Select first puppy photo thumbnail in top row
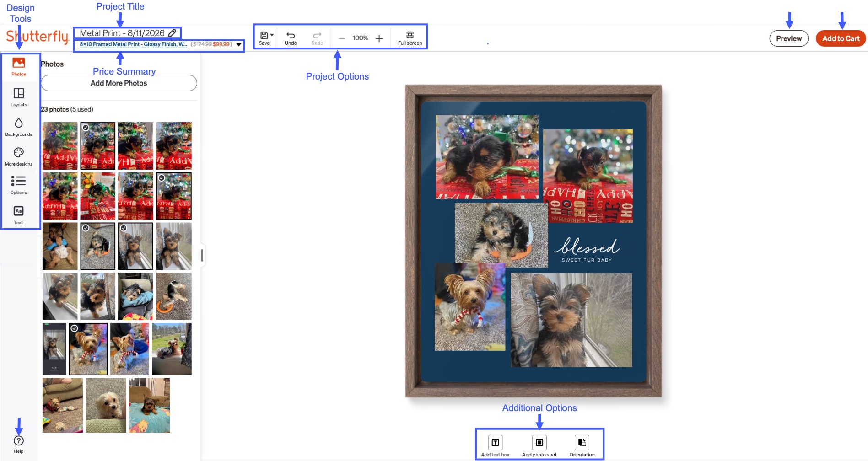This screenshot has height=461, width=868. pyautogui.click(x=60, y=146)
